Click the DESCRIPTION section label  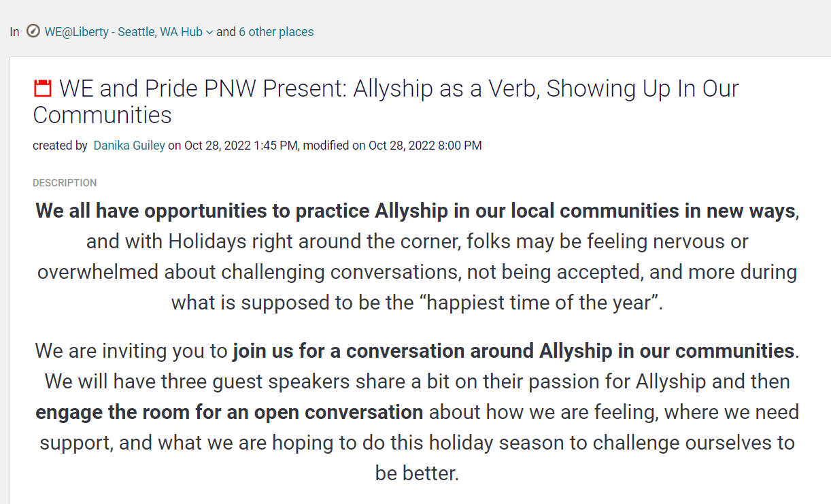tap(65, 183)
